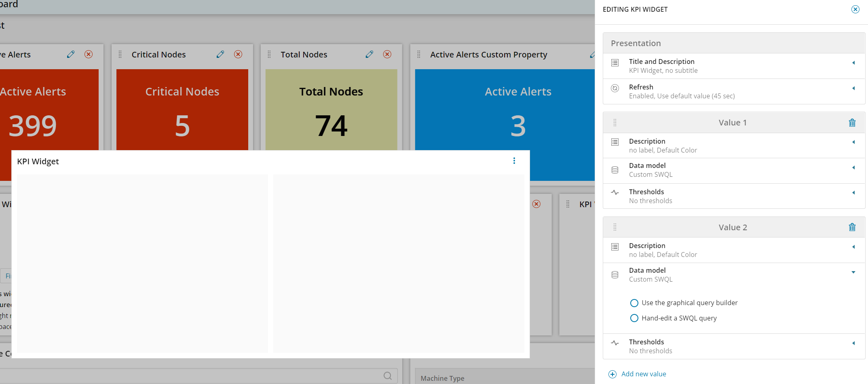Click Add new value link

pos(644,374)
